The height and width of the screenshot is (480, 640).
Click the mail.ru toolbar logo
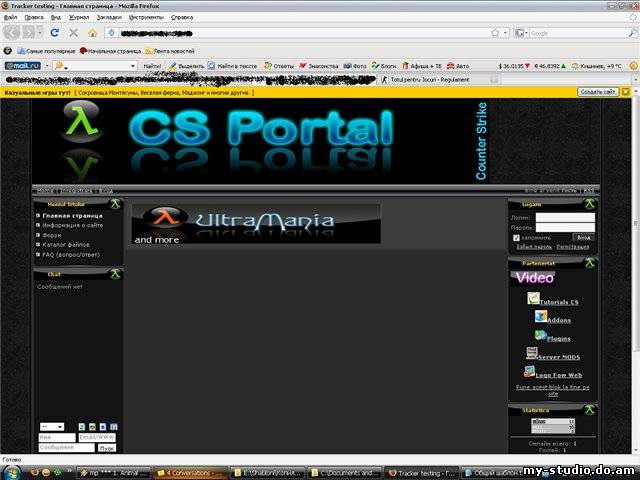point(22,65)
